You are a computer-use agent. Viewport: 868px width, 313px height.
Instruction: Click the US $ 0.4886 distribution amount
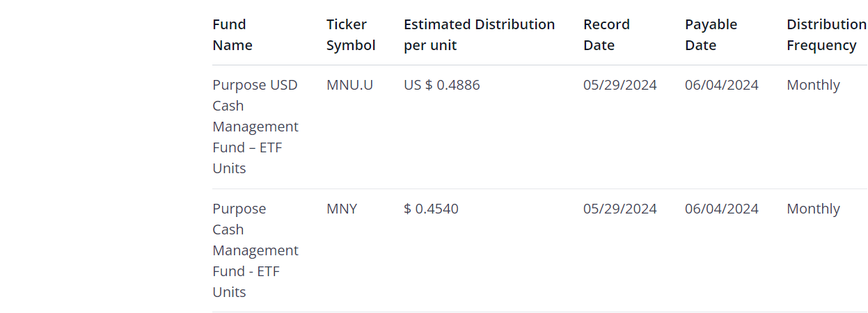(x=441, y=85)
